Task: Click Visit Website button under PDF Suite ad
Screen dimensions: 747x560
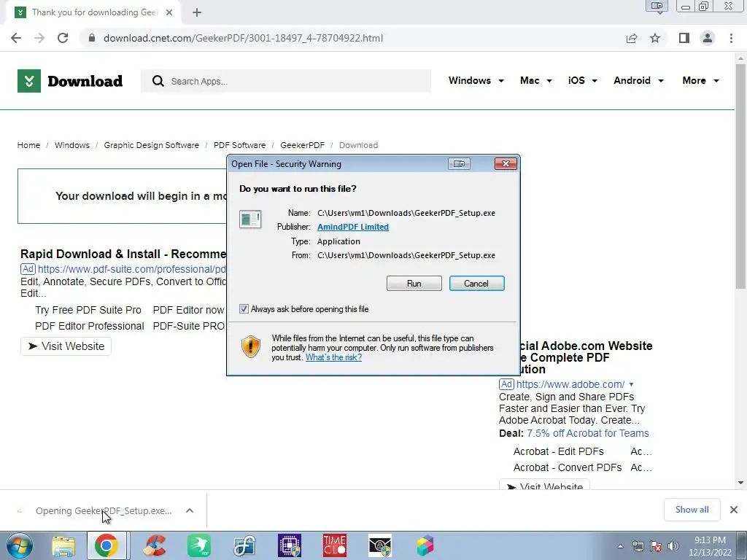Action: pyautogui.click(x=66, y=346)
